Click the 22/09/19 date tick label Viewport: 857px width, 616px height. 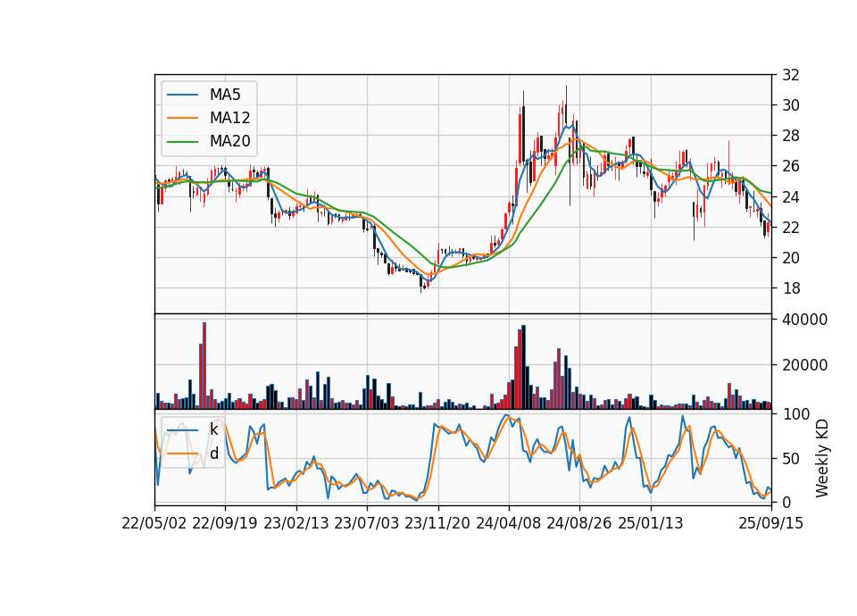click(x=225, y=523)
